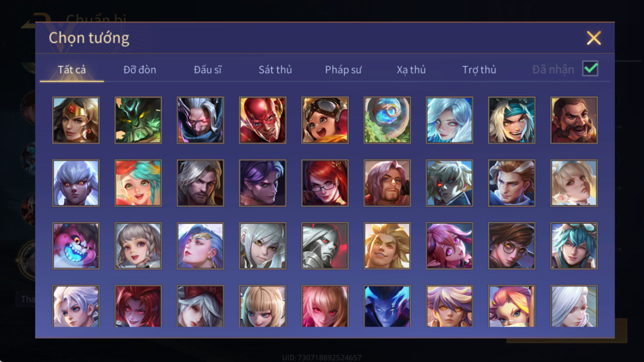Select the Wonder Woman hero portrait
Image resolution: width=644 pixels, height=362 pixels.
(76, 120)
